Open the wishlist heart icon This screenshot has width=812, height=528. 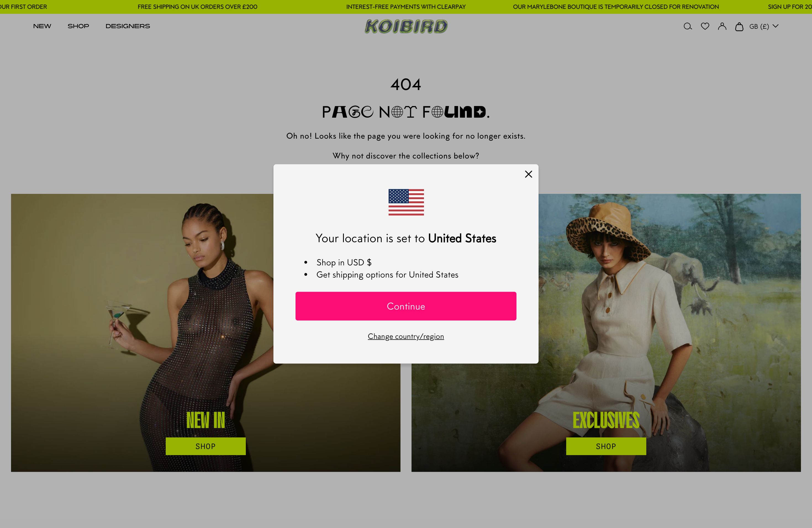pyautogui.click(x=705, y=26)
